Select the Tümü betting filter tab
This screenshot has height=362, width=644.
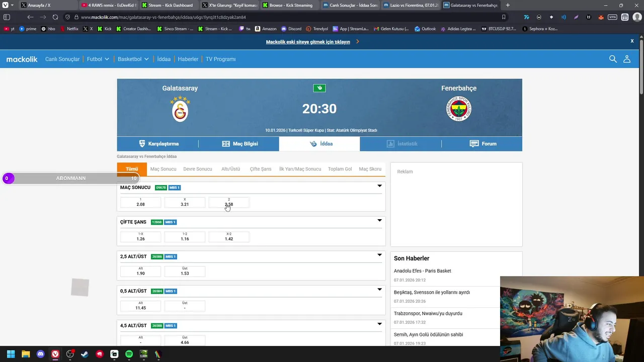coord(132,169)
